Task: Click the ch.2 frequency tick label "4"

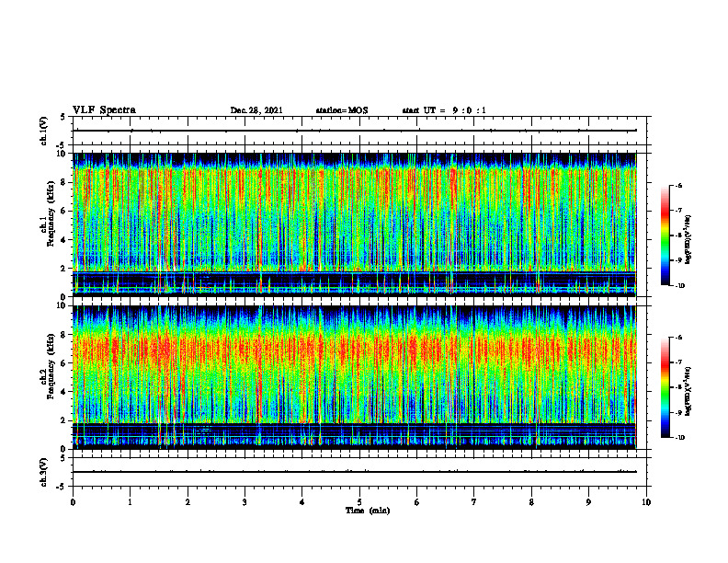Action: [63, 392]
